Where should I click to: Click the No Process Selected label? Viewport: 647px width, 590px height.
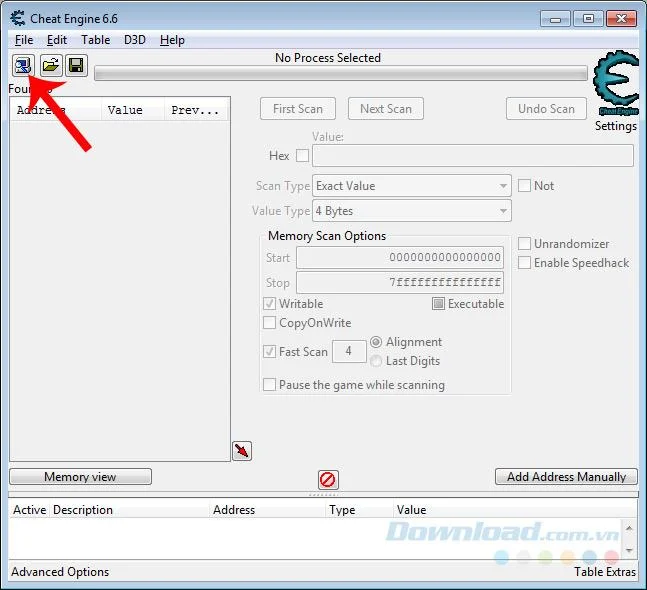point(328,58)
